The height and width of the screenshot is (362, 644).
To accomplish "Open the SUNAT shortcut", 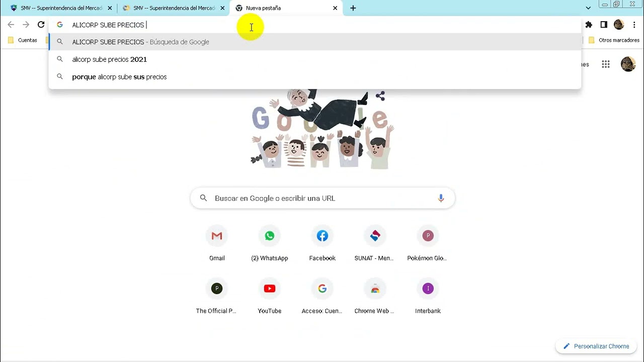I will point(375,244).
